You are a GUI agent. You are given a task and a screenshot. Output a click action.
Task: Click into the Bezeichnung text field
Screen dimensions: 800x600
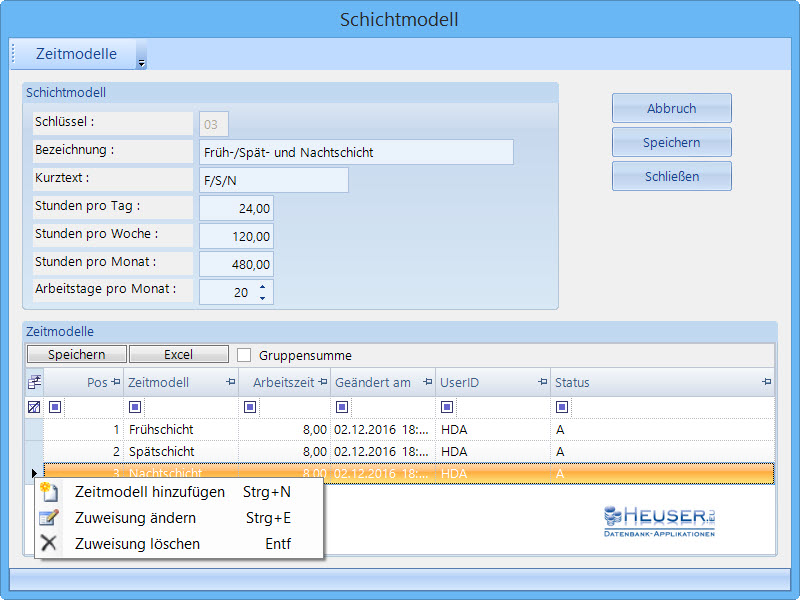coord(356,152)
